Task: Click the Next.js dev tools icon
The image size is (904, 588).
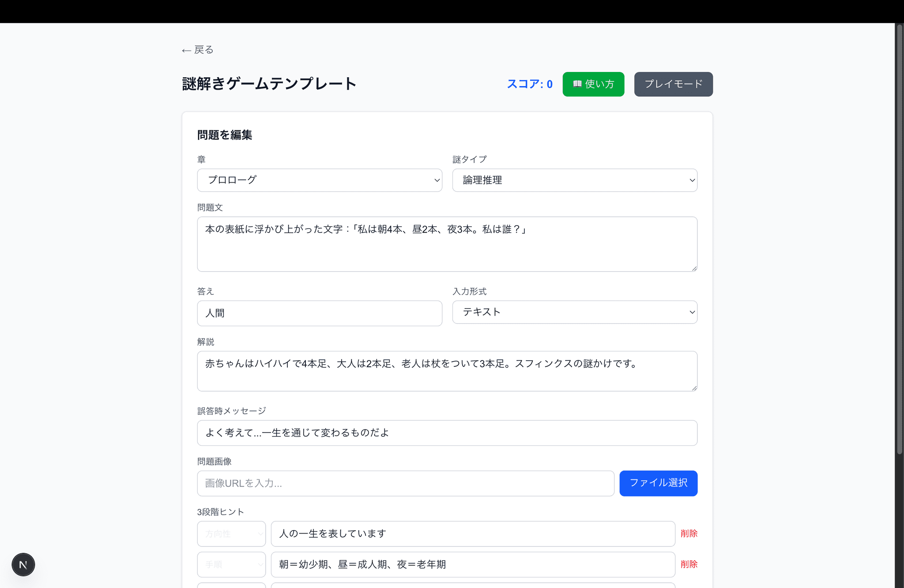Action: coord(23,564)
